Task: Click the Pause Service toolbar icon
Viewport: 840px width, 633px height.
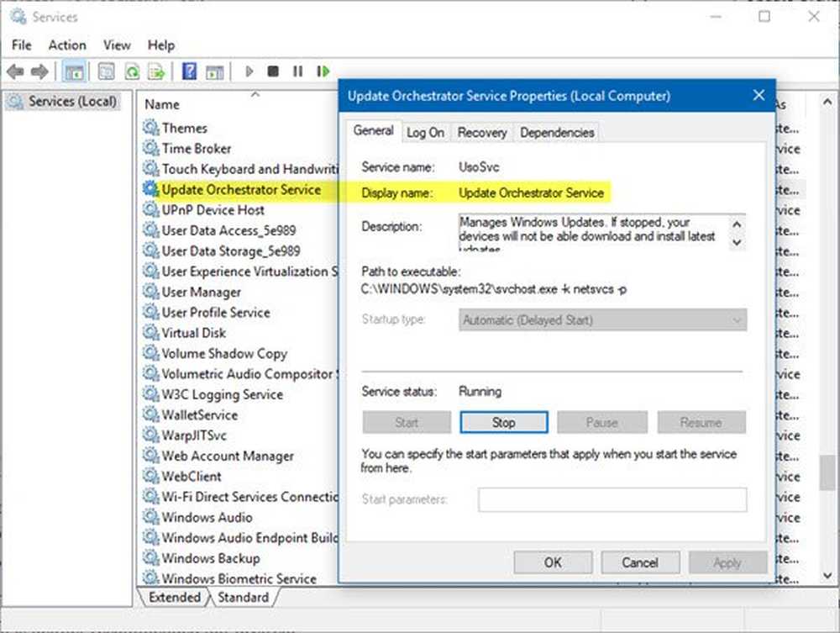Action: coord(298,71)
